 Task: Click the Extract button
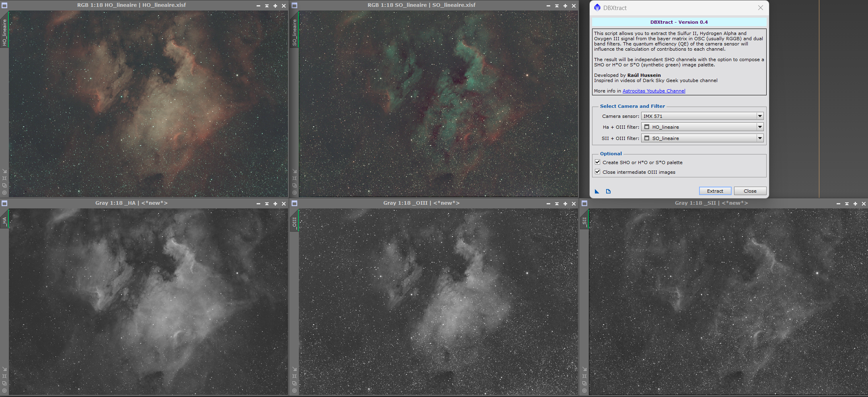tap(715, 191)
